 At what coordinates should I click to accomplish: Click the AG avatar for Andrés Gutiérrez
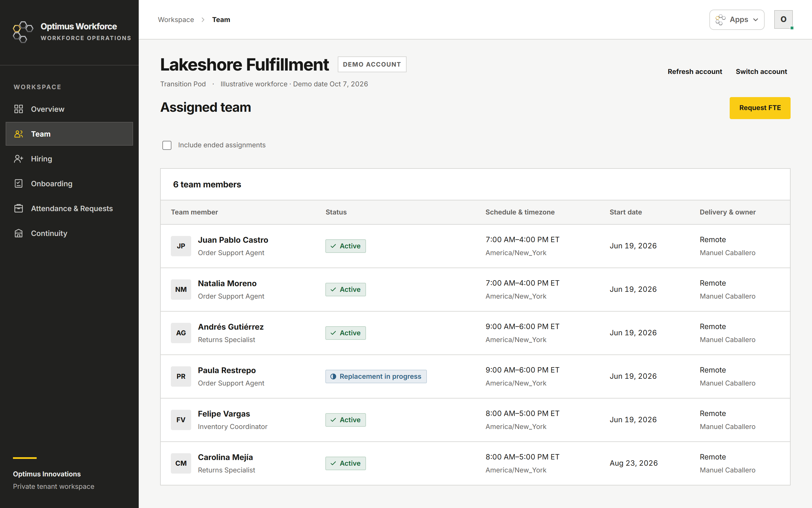[x=181, y=333]
